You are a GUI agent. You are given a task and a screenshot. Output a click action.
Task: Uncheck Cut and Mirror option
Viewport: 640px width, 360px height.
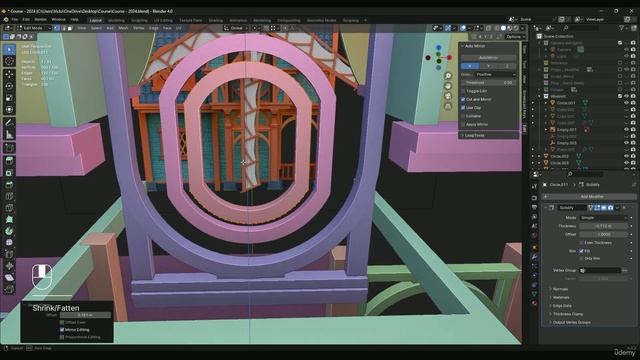click(x=463, y=99)
